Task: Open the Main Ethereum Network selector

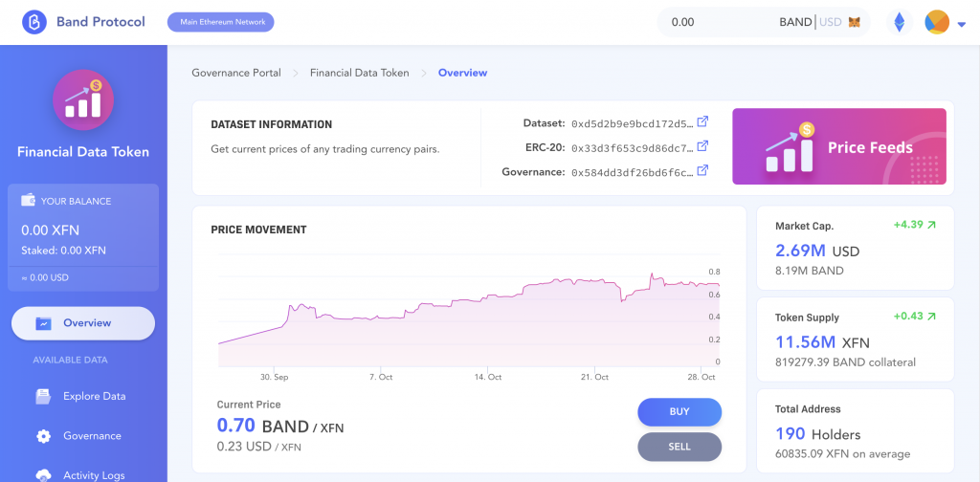Action: 220,21
